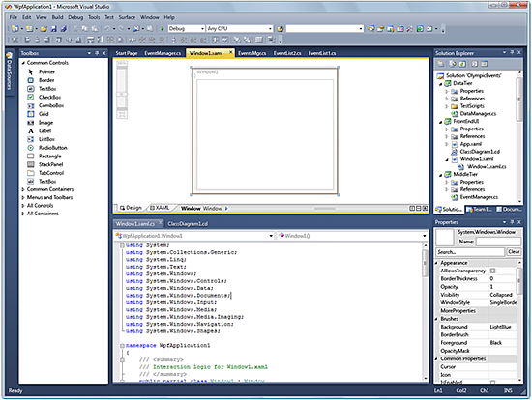This screenshot has height=400, width=532.
Task: Click the Team Explorer bottom tab
Action: pos(480,209)
